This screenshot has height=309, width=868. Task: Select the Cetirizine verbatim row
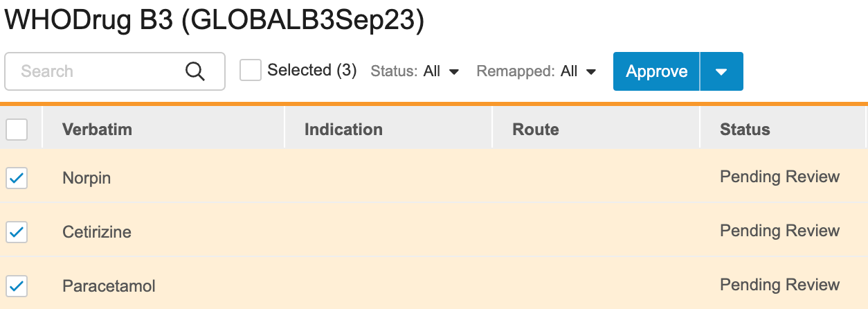[x=97, y=231]
